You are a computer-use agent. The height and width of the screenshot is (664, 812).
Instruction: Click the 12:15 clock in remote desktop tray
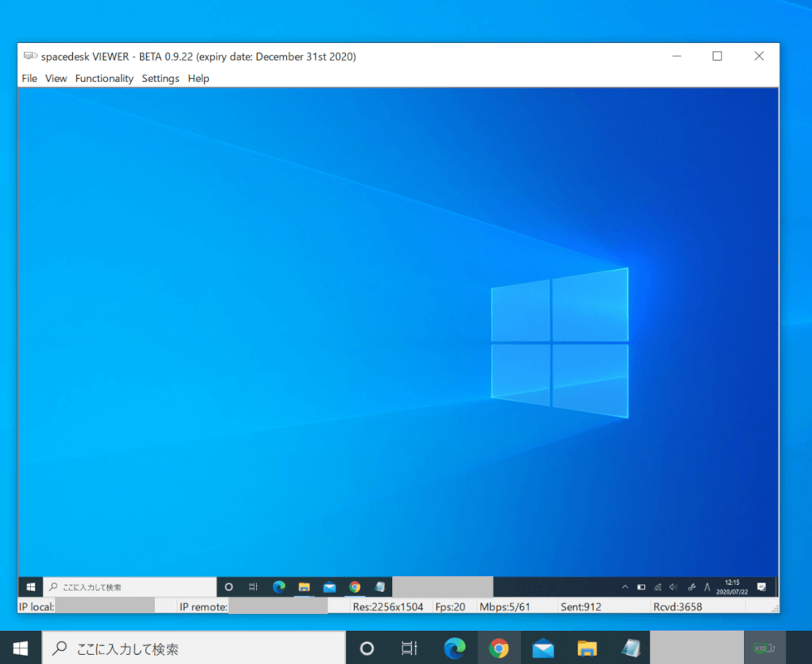click(732, 587)
